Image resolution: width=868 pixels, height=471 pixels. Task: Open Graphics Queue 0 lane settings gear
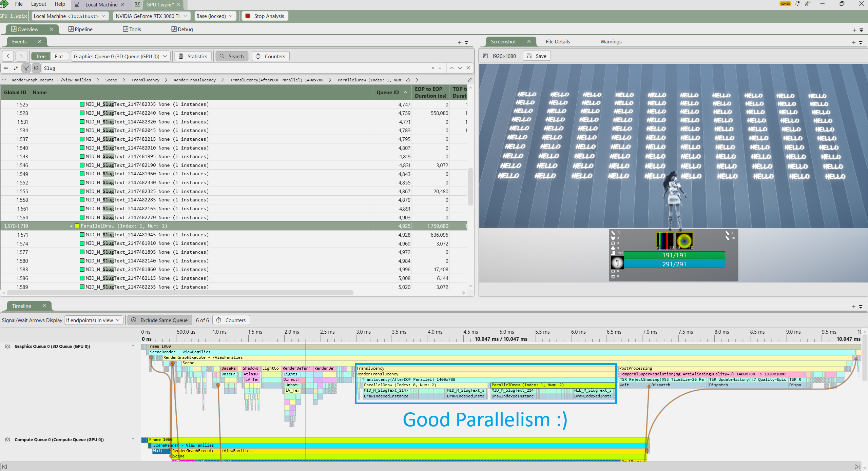[7, 346]
